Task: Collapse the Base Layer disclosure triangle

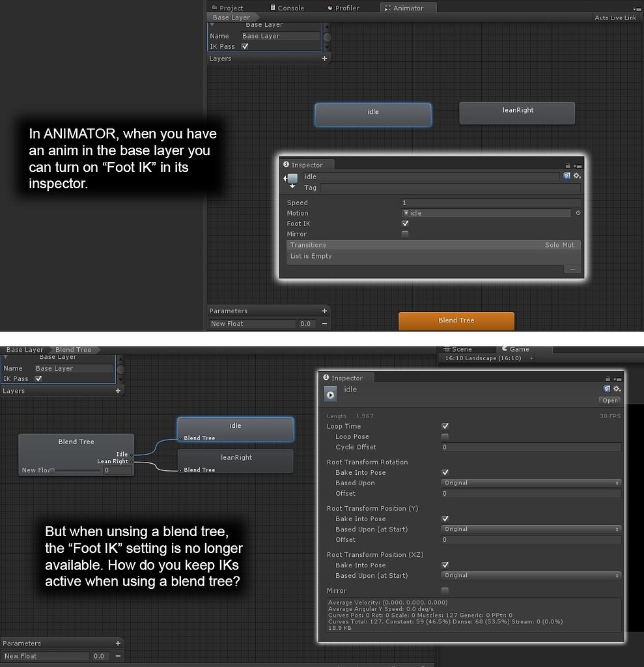Action: coord(212,25)
